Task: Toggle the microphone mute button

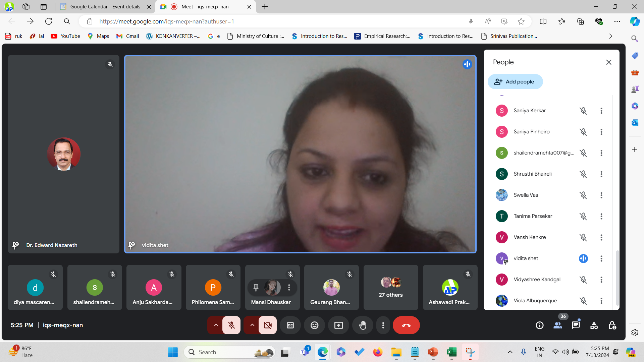Action: tap(231, 325)
